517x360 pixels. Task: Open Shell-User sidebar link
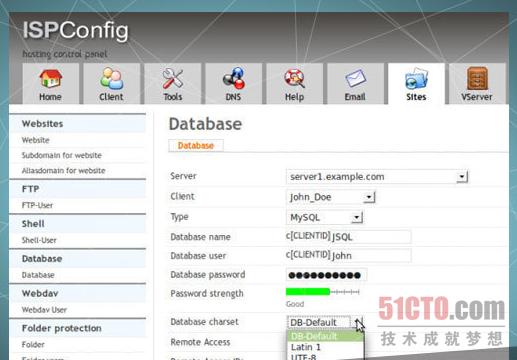pos(39,240)
